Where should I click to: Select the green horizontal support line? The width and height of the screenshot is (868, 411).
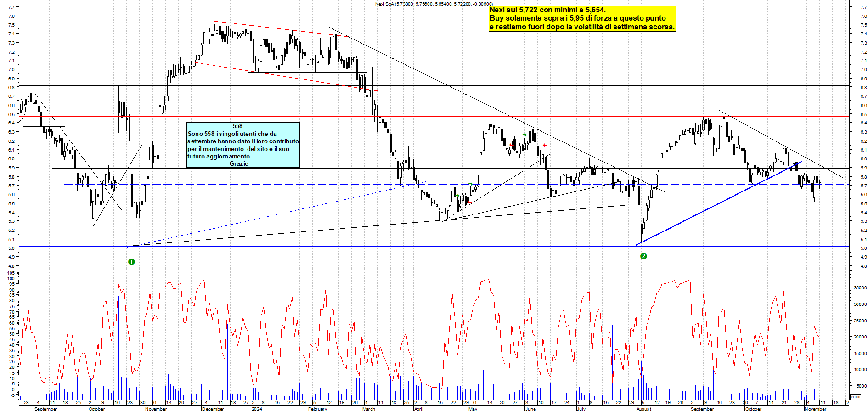[434, 220]
